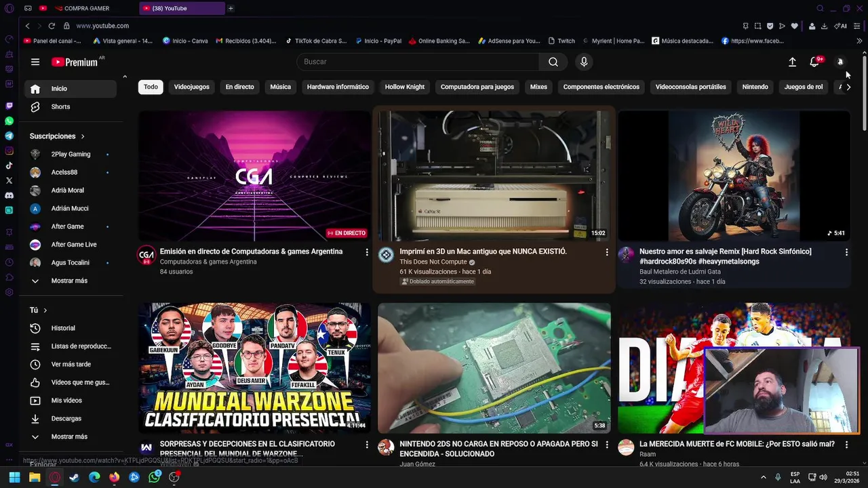Open Firefox from the Windows taskbar

click(115, 477)
